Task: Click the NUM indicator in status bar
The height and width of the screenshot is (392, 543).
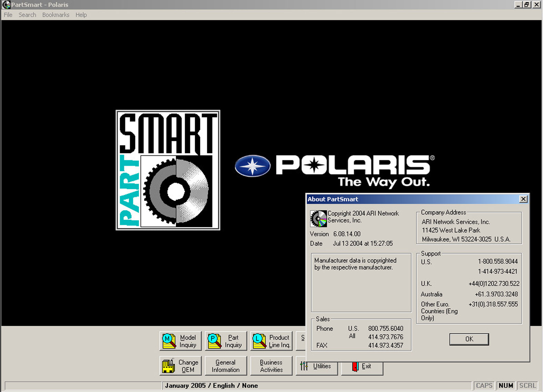Action: (505, 385)
